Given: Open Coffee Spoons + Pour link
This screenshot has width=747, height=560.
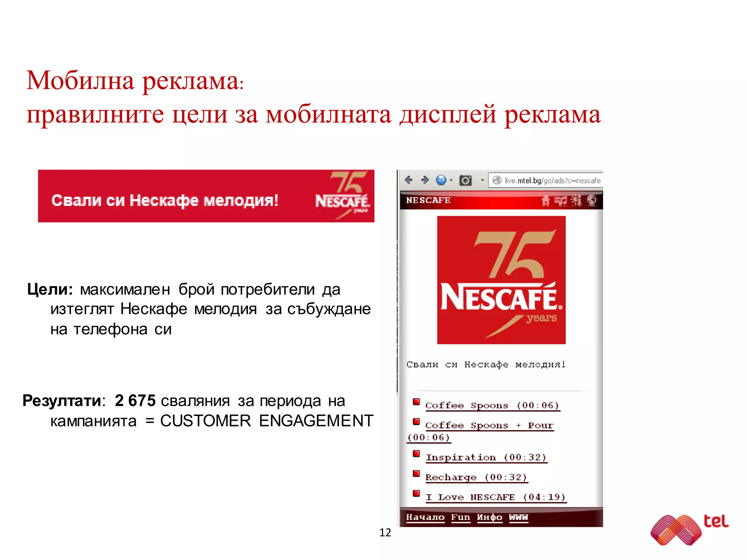Looking at the screenshot, I should [x=489, y=425].
